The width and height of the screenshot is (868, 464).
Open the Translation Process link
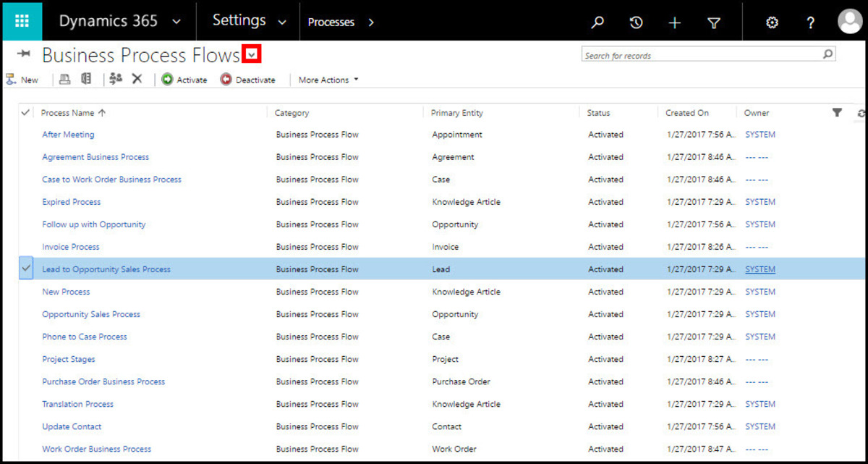click(78, 404)
